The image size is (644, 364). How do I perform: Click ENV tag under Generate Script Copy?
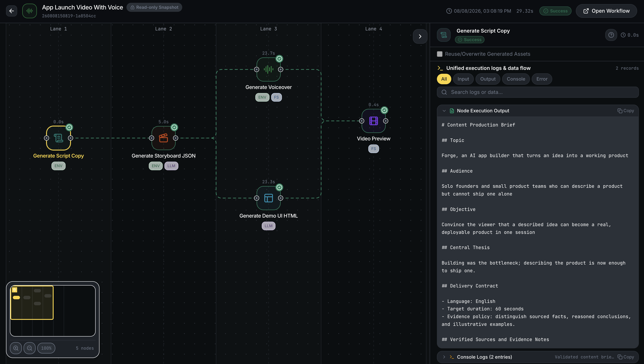[x=59, y=166]
